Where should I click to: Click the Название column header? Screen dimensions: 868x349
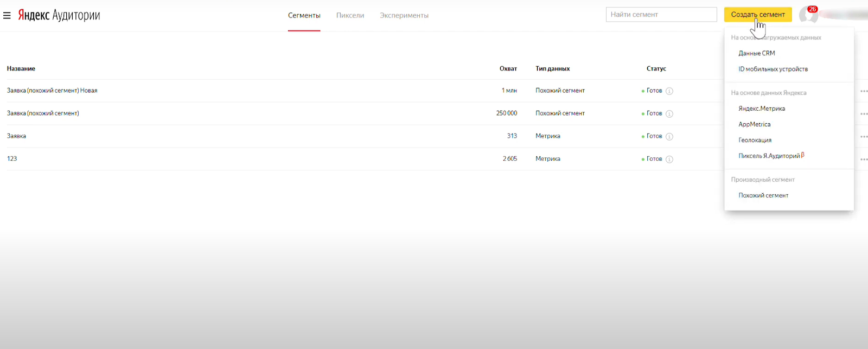click(x=21, y=69)
